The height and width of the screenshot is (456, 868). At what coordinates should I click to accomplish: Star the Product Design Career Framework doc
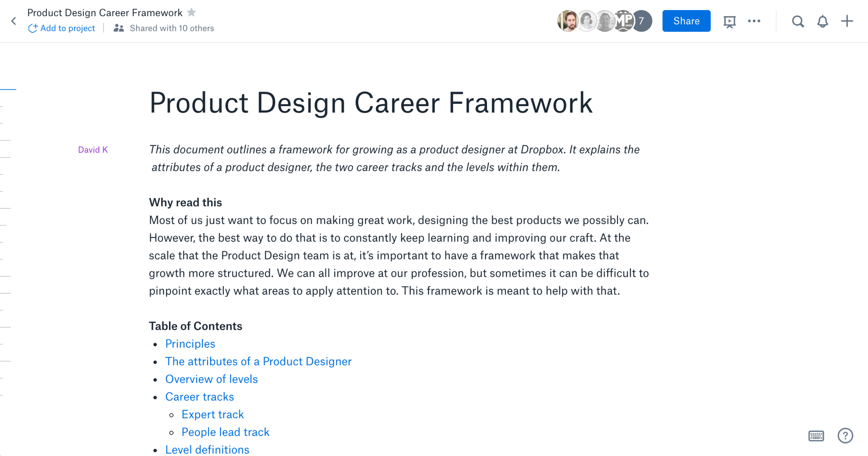click(x=192, y=12)
